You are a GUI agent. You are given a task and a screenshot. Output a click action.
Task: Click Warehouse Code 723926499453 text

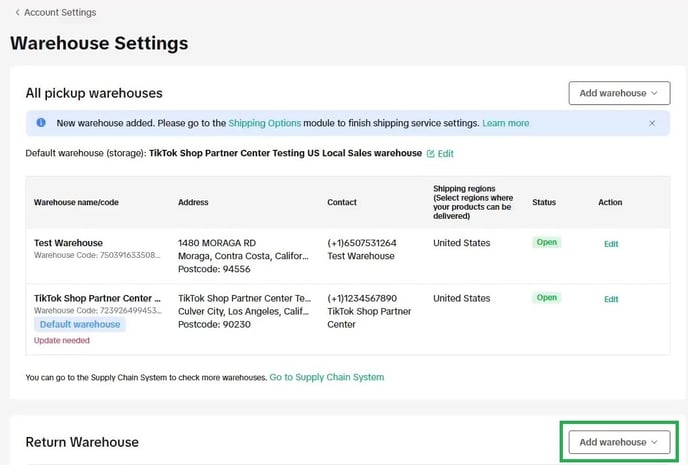(98, 311)
